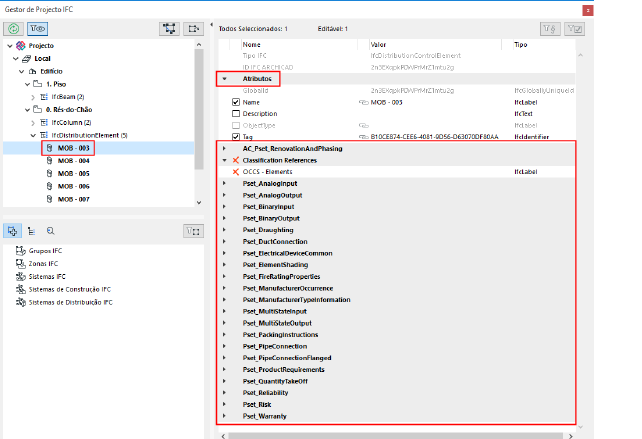Click Sistemas de Construção IFC icon

pos(20,289)
